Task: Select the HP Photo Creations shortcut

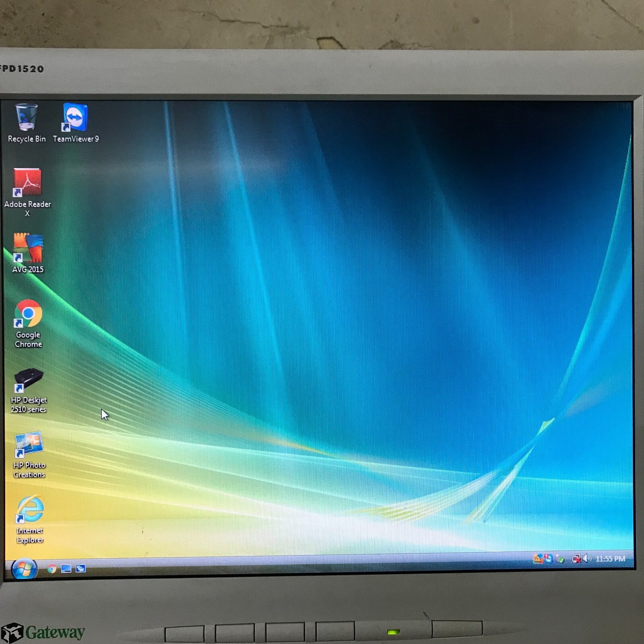Action: click(x=29, y=455)
